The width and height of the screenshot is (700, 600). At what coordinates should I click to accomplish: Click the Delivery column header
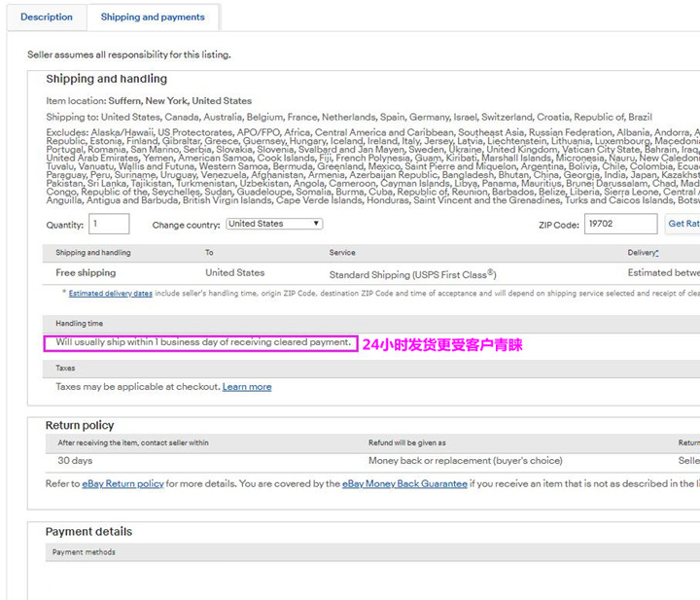click(x=643, y=253)
